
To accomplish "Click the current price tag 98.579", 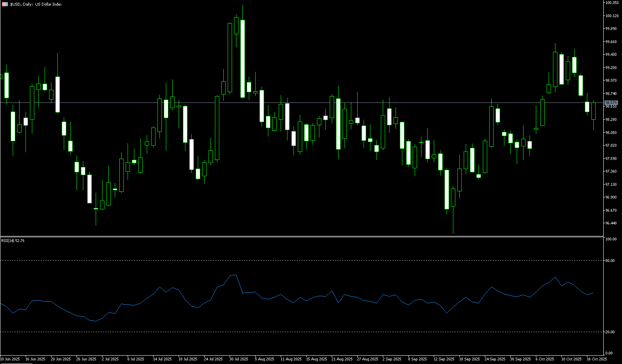I will tap(611, 103).
